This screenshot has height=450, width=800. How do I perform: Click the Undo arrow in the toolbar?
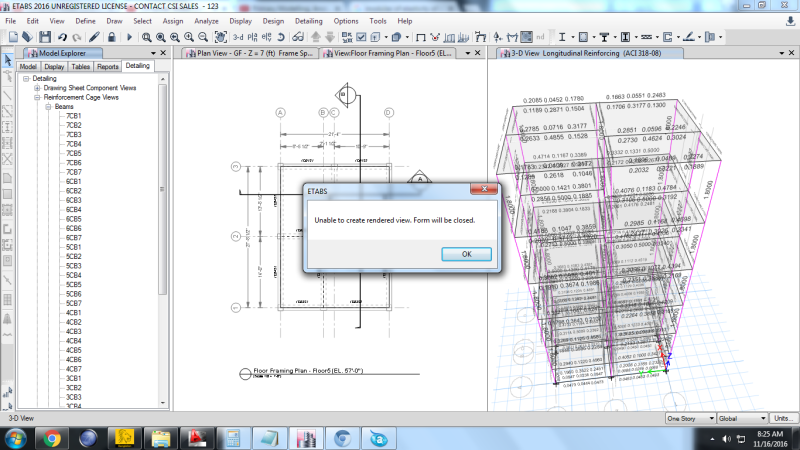click(62, 37)
